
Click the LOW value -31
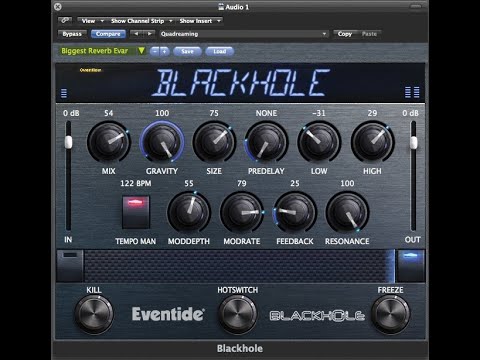tap(319, 113)
